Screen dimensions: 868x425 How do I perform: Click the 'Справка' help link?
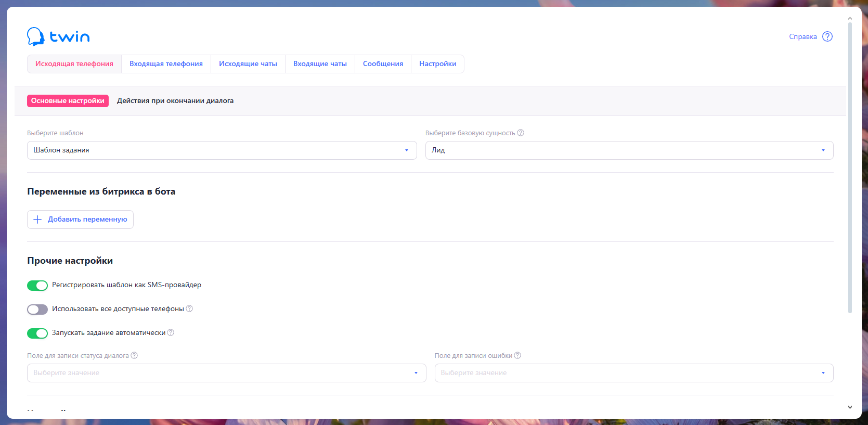(802, 37)
